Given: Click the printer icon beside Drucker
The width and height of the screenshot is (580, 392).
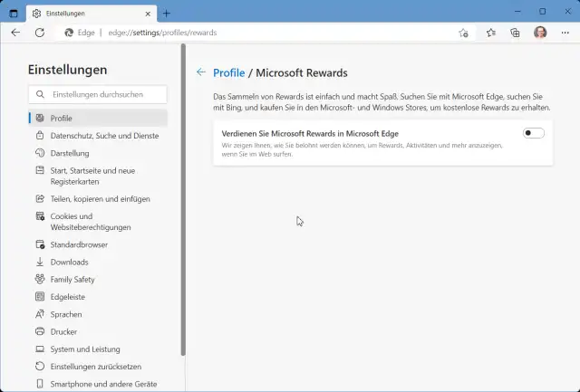Looking at the screenshot, I should pyautogui.click(x=40, y=331).
